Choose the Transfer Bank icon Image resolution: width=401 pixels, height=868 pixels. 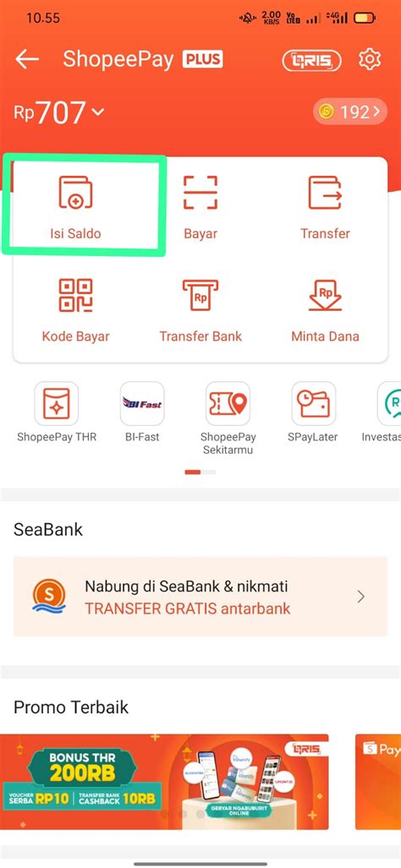[200, 295]
